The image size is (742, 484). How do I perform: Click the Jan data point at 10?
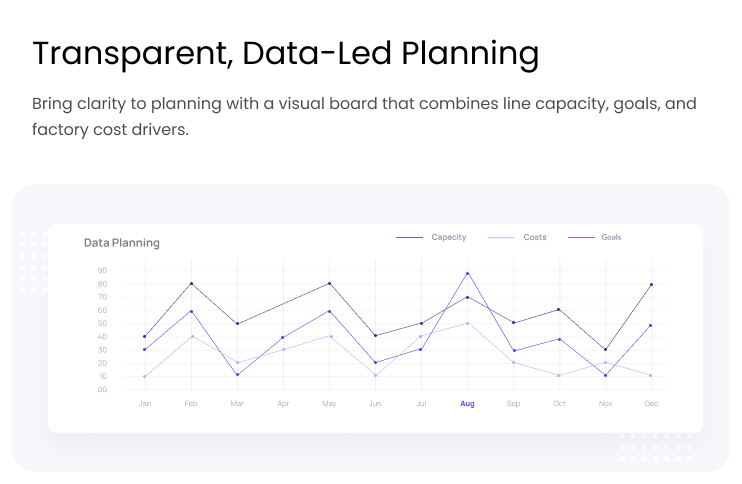(x=145, y=376)
